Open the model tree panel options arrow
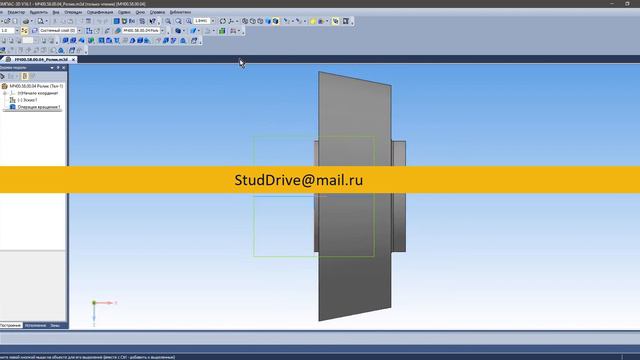640x360 pixels. pyautogui.click(x=52, y=68)
